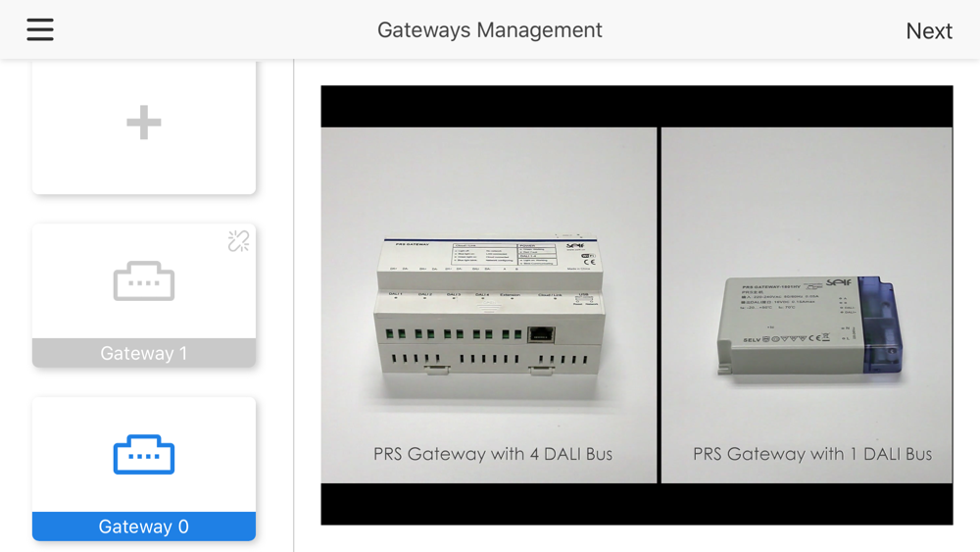
Task: Click the caption PRS Gateway with 4 DALI Bus
Action: 493,454
